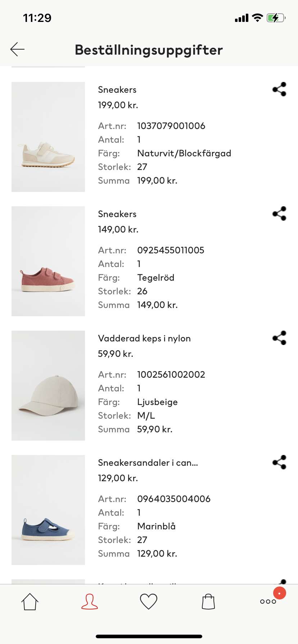Open the beige Naturvit sneaker thumbnail
Viewport: 298px width, 644px height.
pos(48,137)
